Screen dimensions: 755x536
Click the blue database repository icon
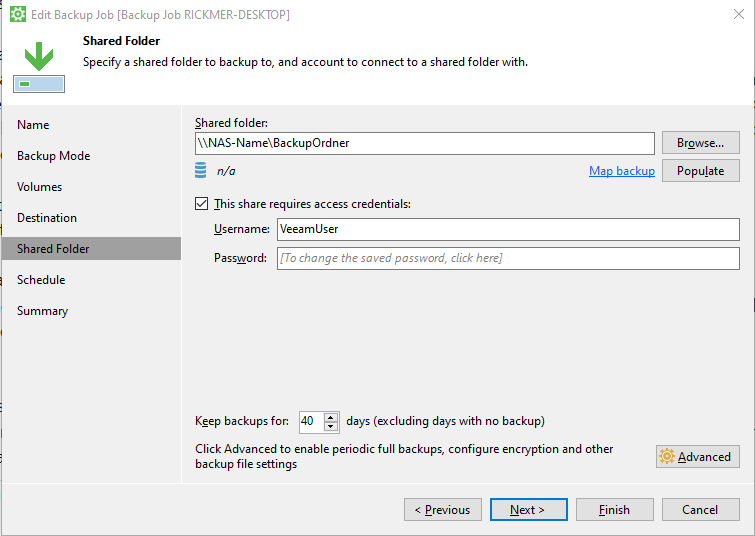pyautogui.click(x=201, y=171)
